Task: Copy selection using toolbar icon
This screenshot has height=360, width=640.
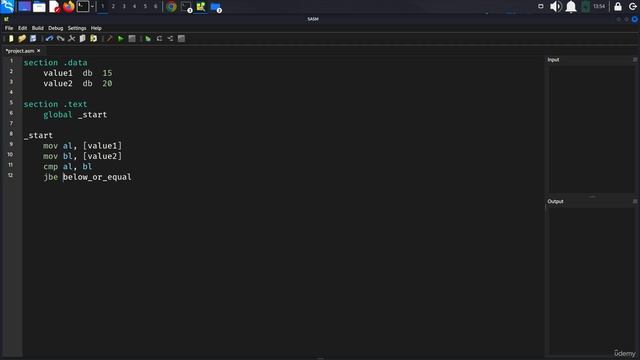Action: (82, 38)
